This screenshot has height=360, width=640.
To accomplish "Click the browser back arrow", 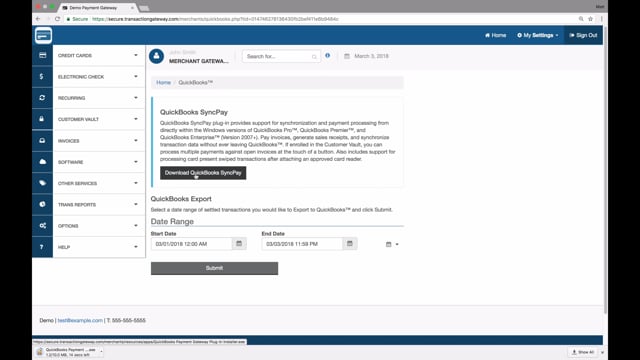I will [x=38, y=19].
